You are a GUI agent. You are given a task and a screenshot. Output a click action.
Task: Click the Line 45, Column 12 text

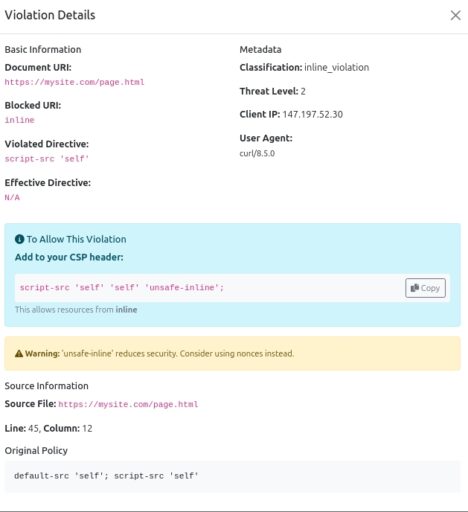point(48,428)
